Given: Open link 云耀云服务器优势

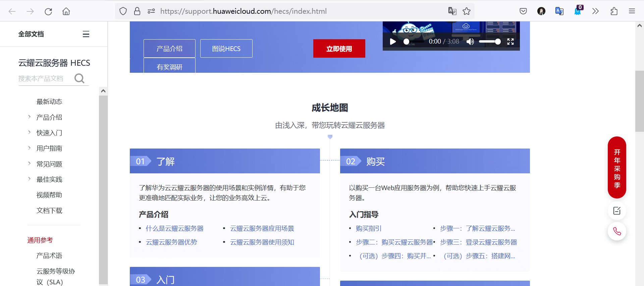Looking at the screenshot, I should [171, 242].
